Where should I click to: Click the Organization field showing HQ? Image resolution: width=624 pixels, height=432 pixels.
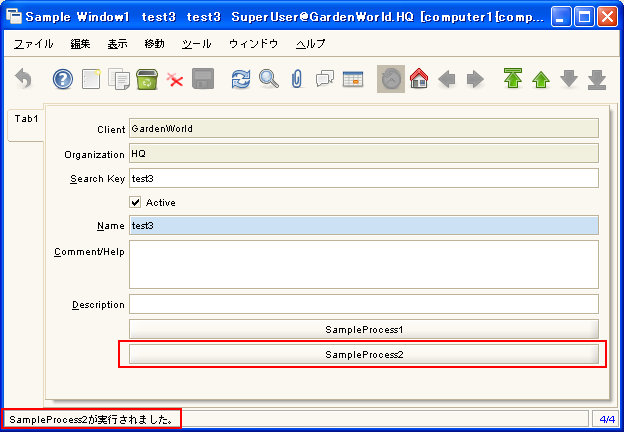[364, 153]
